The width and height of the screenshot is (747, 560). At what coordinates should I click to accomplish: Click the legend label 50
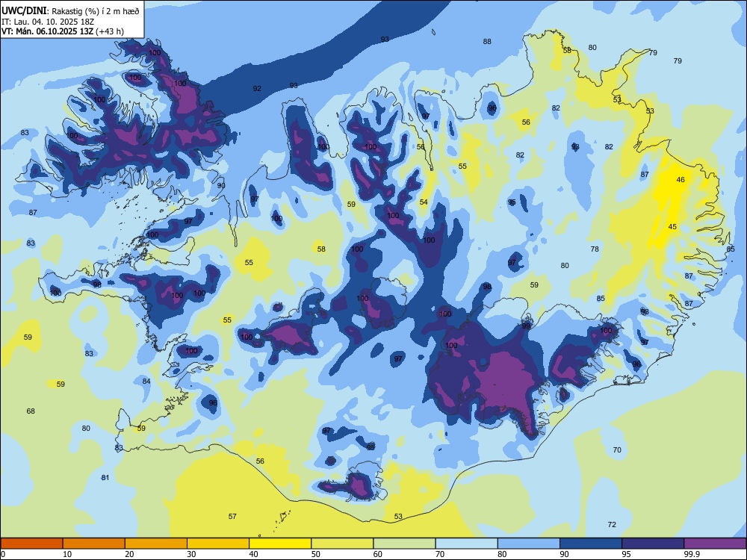(315, 554)
